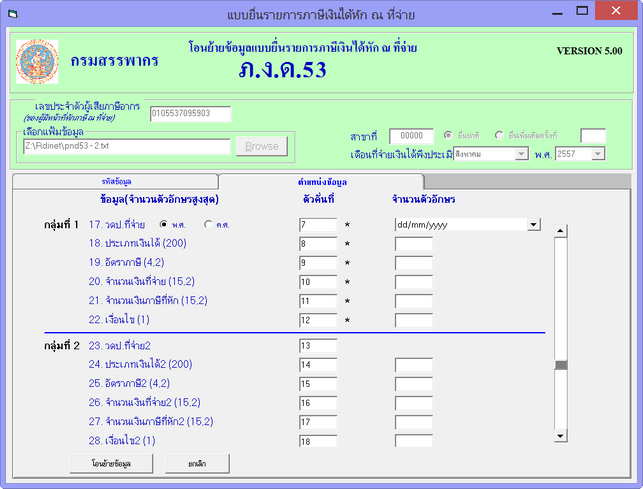Click character count field for 20. จำนวนเงินที่จ่าย
This screenshot has height=489, width=643.
point(413,282)
